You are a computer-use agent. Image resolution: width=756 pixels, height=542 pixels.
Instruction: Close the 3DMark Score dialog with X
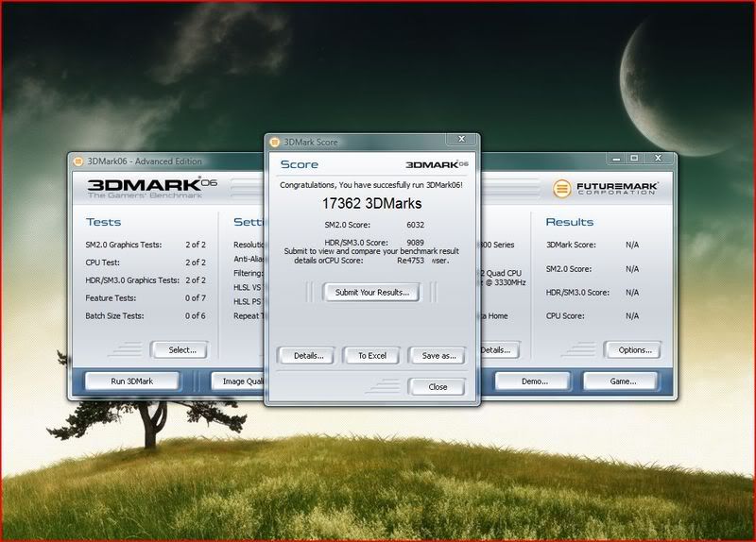click(x=461, y=139)
